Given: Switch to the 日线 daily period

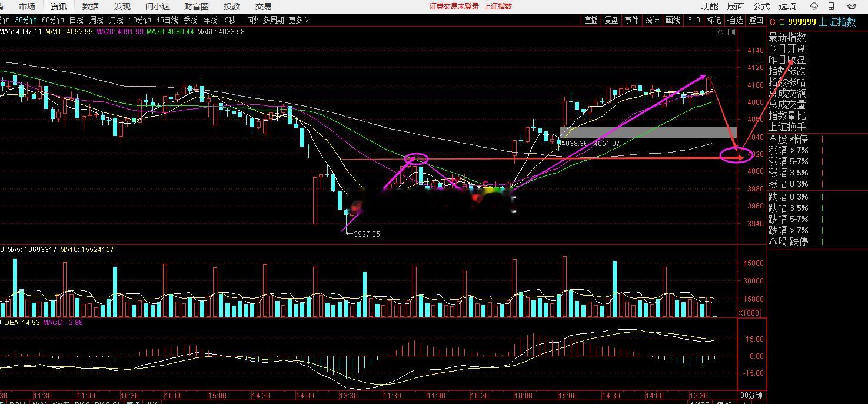Looking at the screenshot, I should [x=77, y=20].
